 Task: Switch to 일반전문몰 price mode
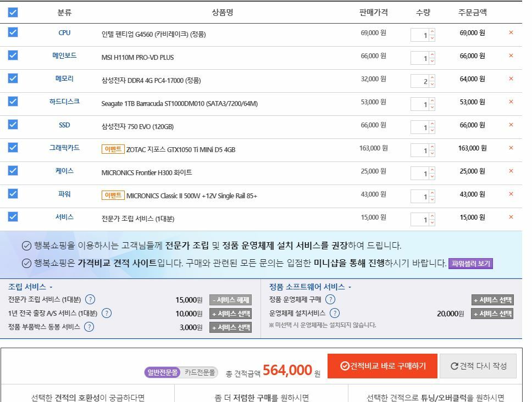(163, 372)
